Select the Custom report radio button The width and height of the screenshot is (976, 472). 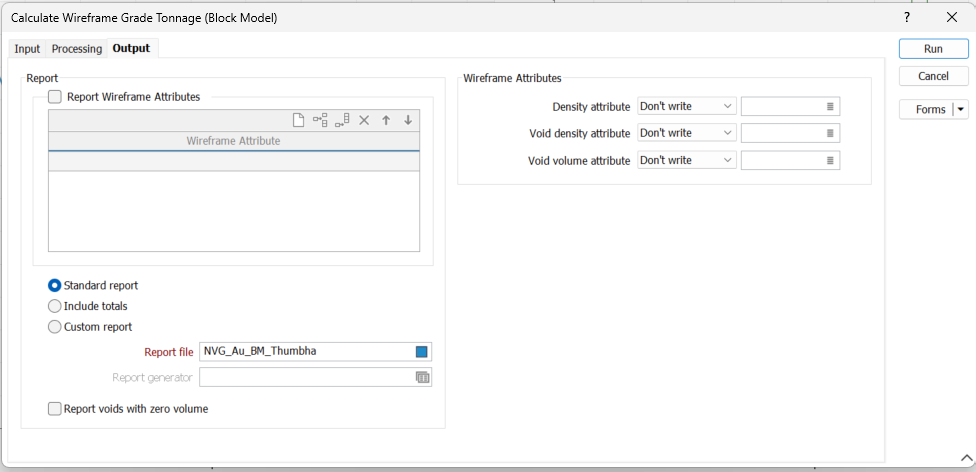pos(55,327)
